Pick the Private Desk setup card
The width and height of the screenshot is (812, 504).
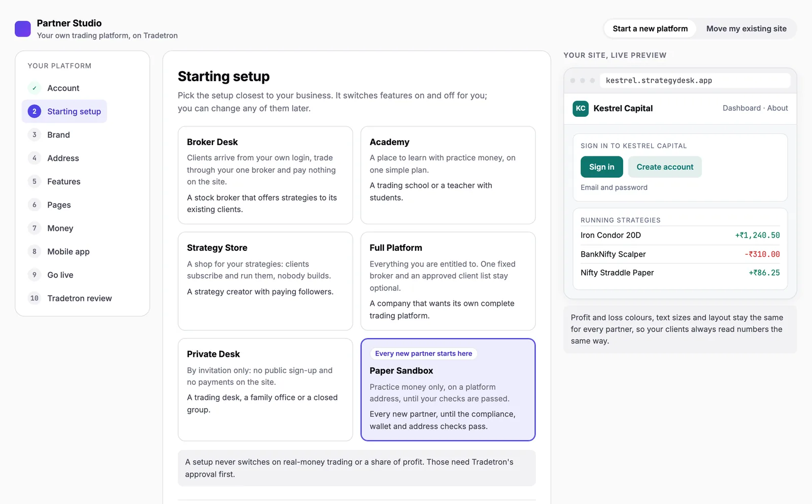pos(265,390)
